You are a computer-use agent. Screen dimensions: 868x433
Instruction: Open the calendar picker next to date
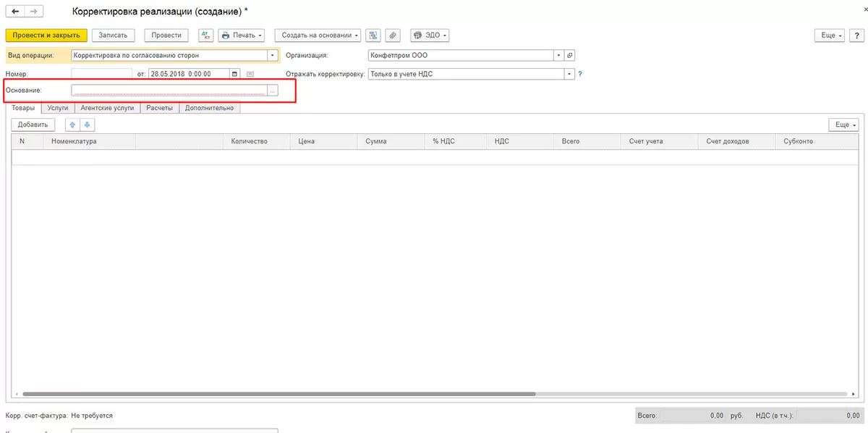click(234, 74)
